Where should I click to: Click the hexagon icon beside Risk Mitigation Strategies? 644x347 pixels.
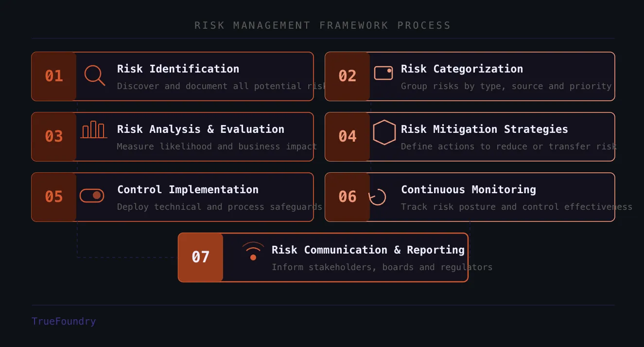(384, 132)
